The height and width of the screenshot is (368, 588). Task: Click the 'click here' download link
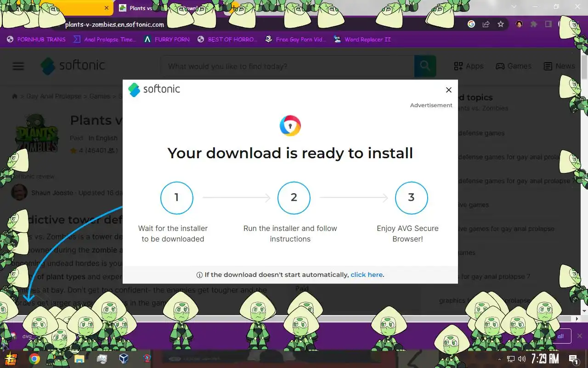pos(367,275)
